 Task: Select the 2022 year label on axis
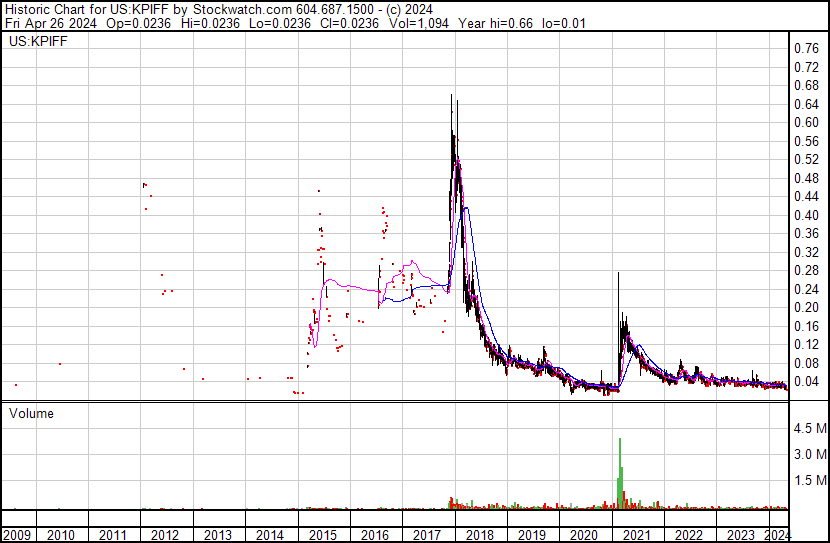689,535
